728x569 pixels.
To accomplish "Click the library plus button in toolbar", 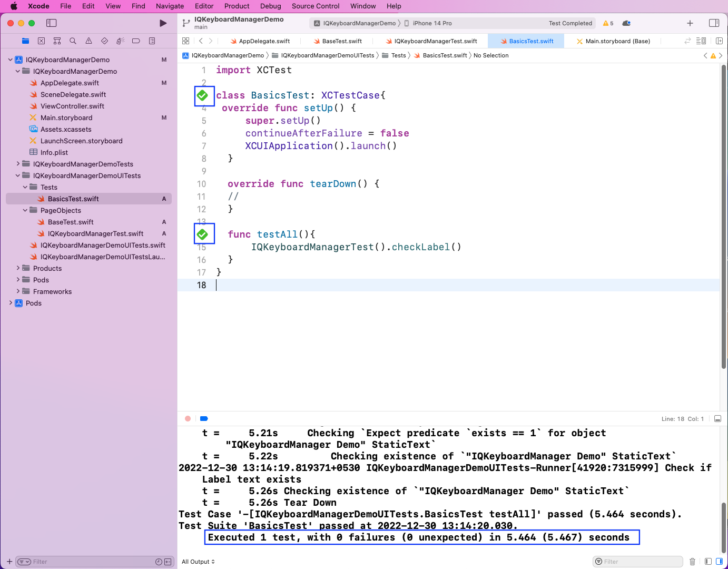I will click(690, 23).
